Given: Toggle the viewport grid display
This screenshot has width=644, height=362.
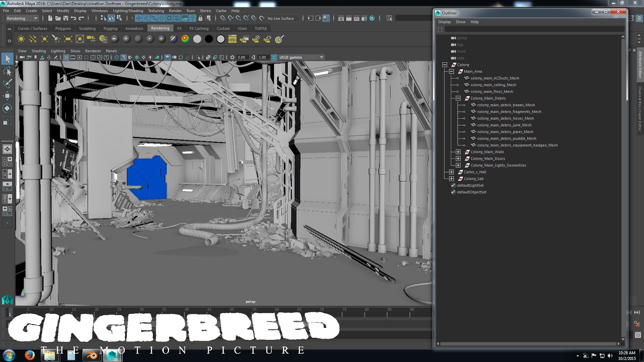Looking at the screenshot, I should (66, 57).
